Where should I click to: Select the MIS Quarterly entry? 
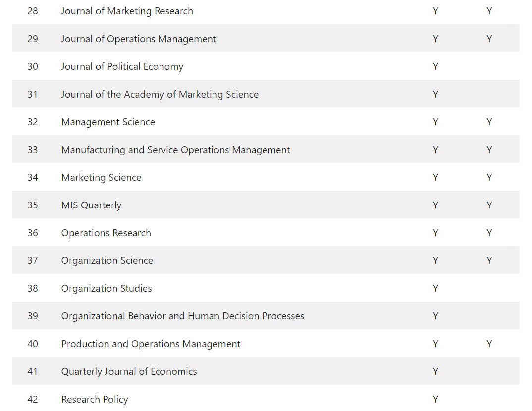point(91,205)
